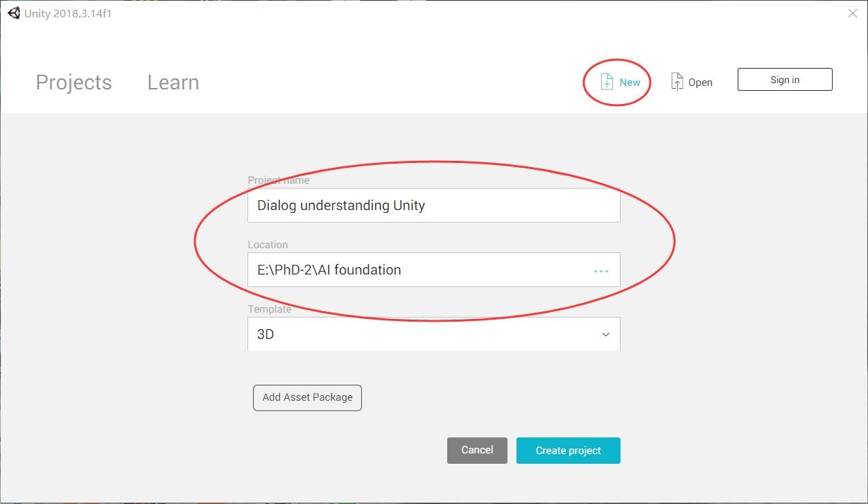Screen dimensions: 868x504
Task: Switch to the Learn tab
Action: [173, 82]
